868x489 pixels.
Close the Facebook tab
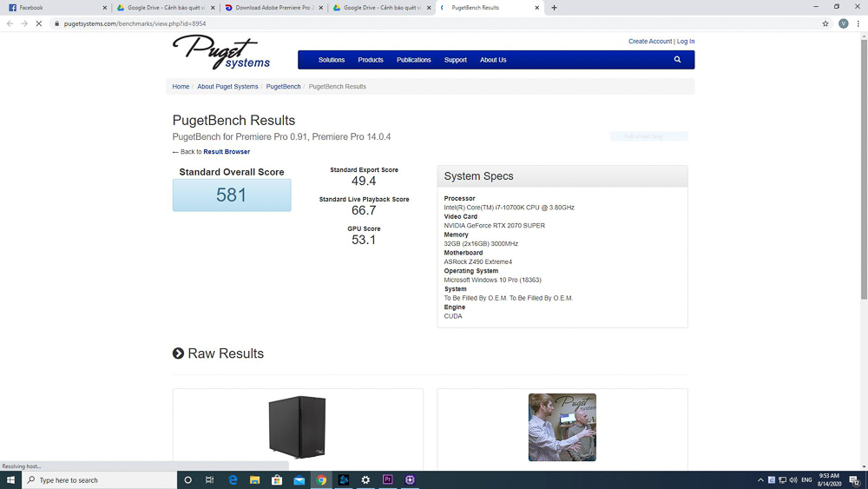pyautogui.click(x=104, y=8)
